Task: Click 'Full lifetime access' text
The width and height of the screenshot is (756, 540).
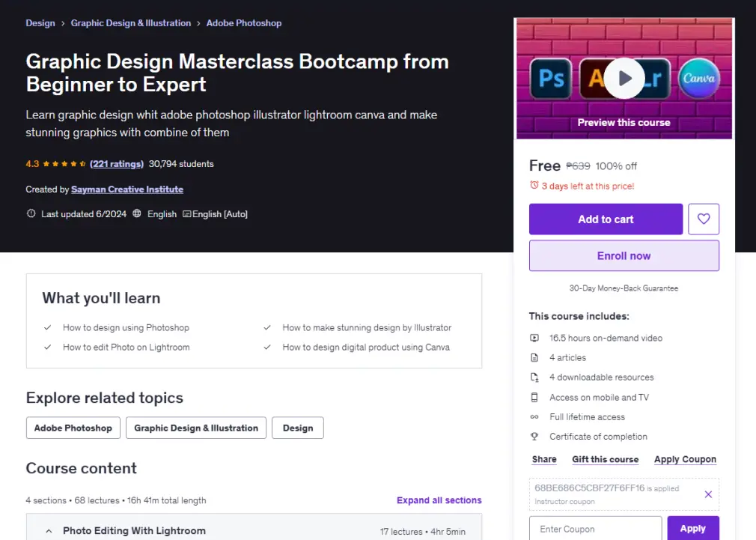Action: 588,417
